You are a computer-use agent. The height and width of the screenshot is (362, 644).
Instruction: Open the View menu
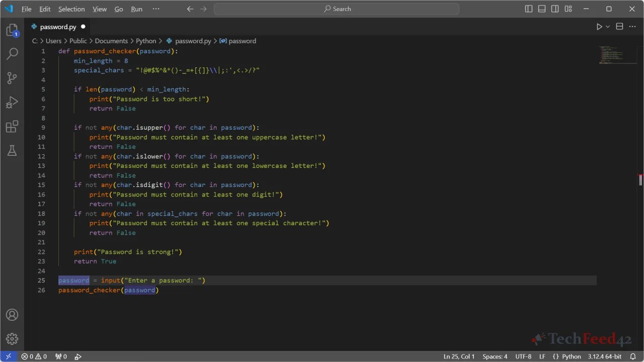(100, 9)
